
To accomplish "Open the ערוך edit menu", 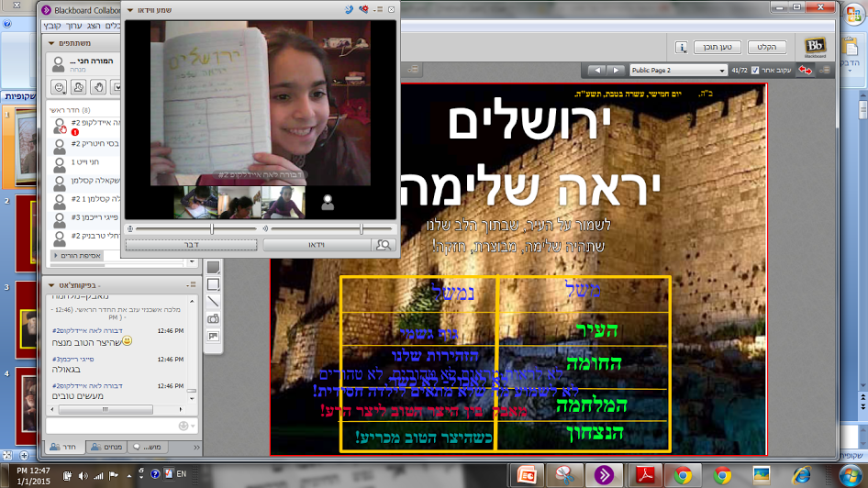I will coord(73,26).
